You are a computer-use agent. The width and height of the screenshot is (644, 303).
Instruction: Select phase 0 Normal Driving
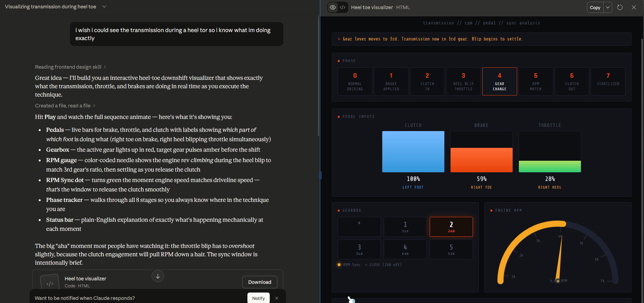click(355, 81)
